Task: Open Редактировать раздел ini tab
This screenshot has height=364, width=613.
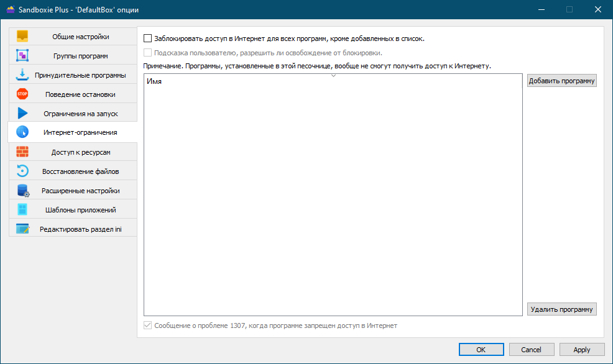Action: [x=73, y=229]
